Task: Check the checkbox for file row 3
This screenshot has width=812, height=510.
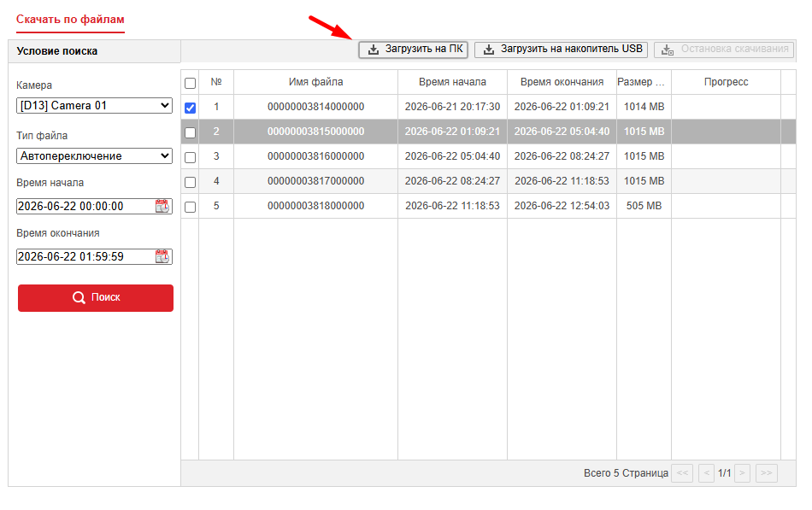Action: [x=190, y=157]
